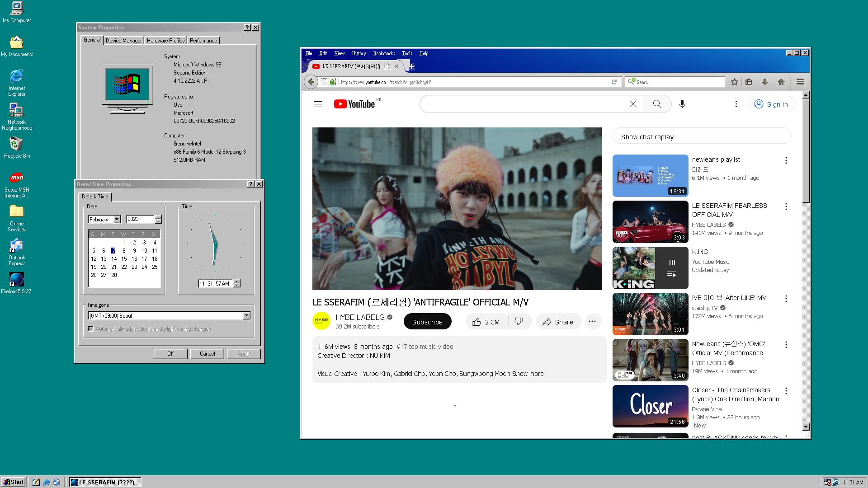This screenshot has width=868, height=488.
Task: Reload the page in Firefox
Action: point(614,82)
